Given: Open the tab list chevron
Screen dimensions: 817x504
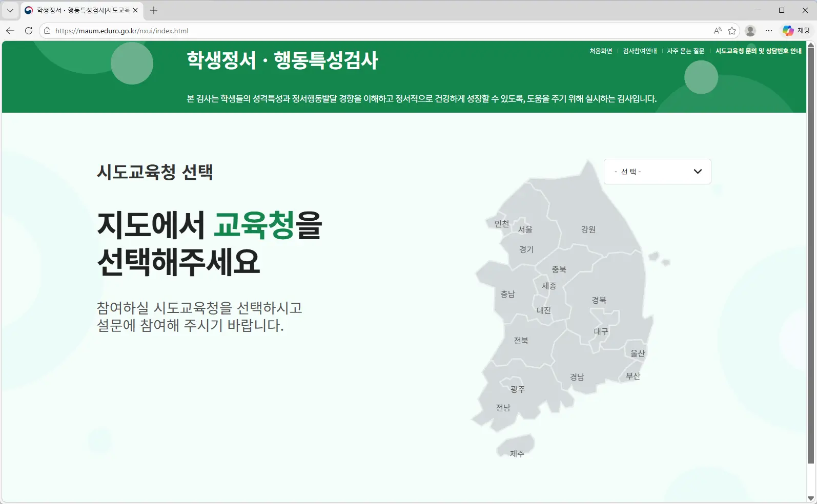Looking at the screenshot, I should pyautogui.click(x=10, y=10).
